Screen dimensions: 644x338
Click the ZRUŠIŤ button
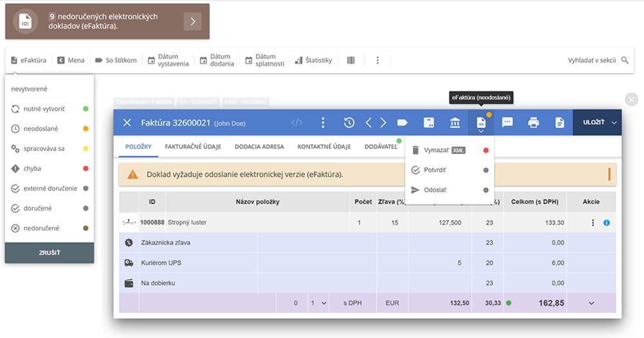tap(49, 252)
